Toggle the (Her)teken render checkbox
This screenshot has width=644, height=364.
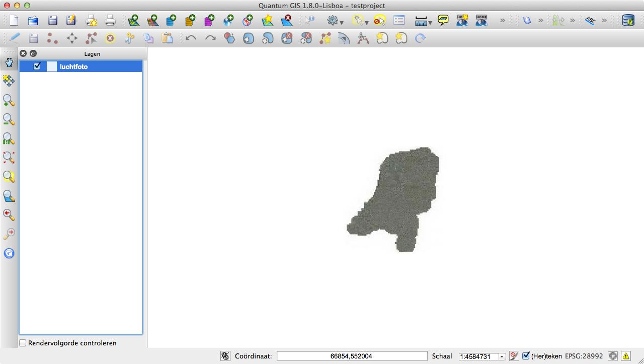[x=526, y=356]
